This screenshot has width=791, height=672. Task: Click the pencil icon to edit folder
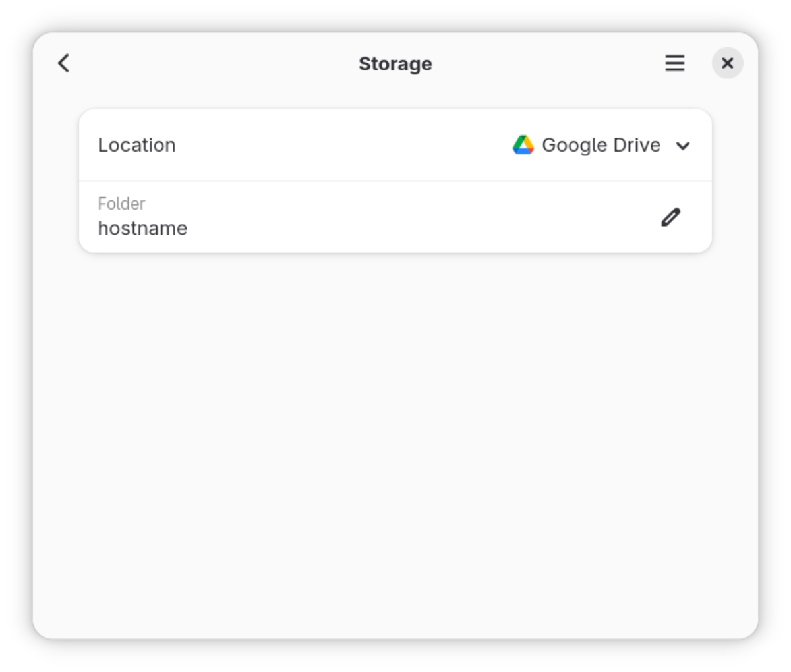[x=670, y=217]
